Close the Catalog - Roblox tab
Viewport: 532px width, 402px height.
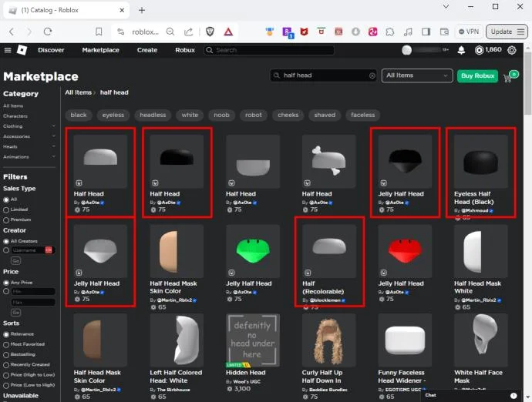122,11
